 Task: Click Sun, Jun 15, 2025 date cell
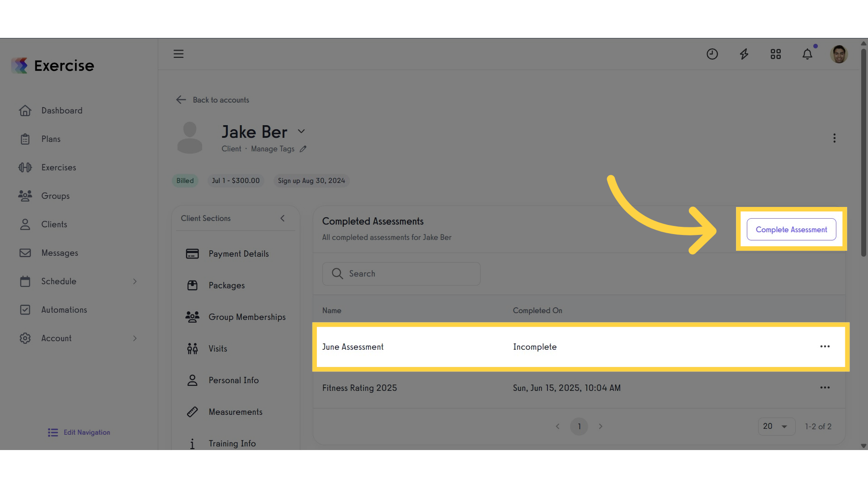click(x=566, y=388)
